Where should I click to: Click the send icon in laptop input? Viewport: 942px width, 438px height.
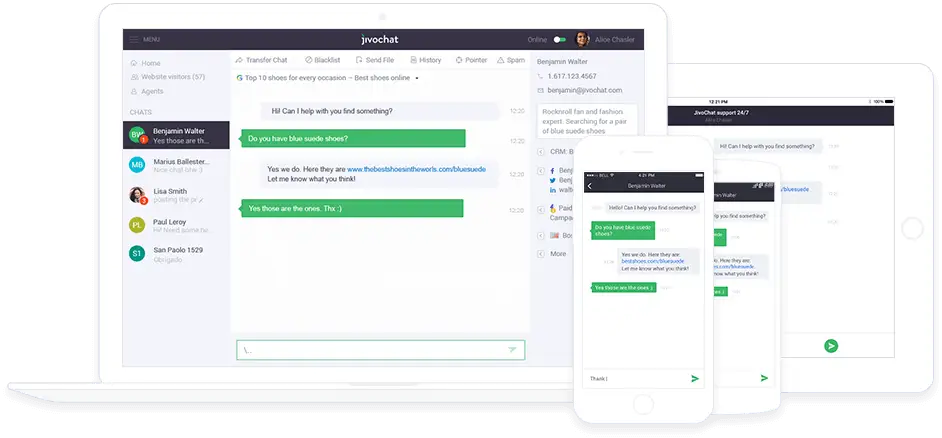click(512, 350)
